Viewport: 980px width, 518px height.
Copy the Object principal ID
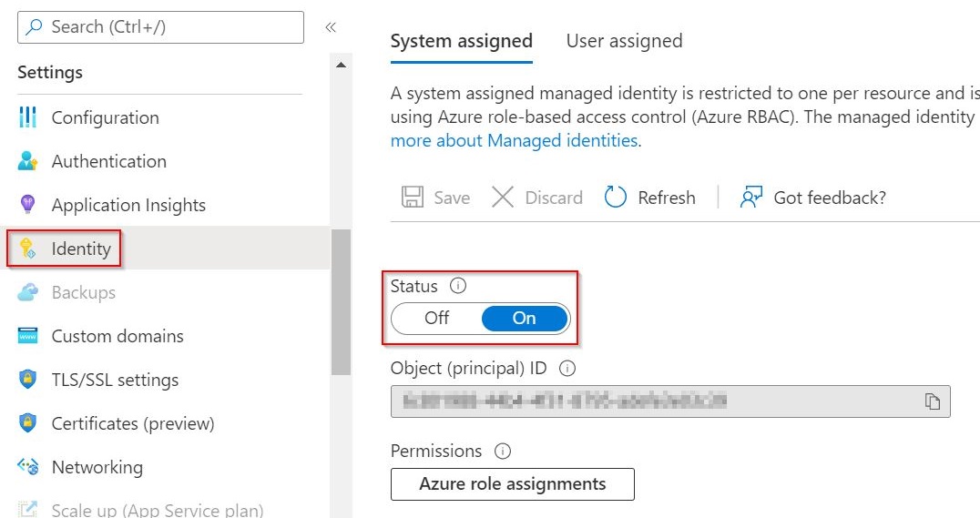coord(933,401)
